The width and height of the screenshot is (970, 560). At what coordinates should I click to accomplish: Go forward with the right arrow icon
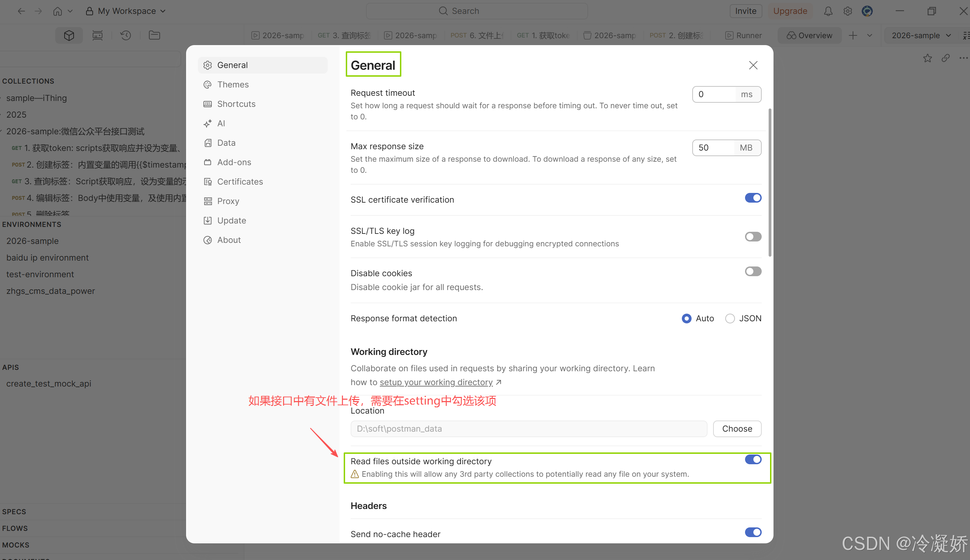(x=38, y=11)
